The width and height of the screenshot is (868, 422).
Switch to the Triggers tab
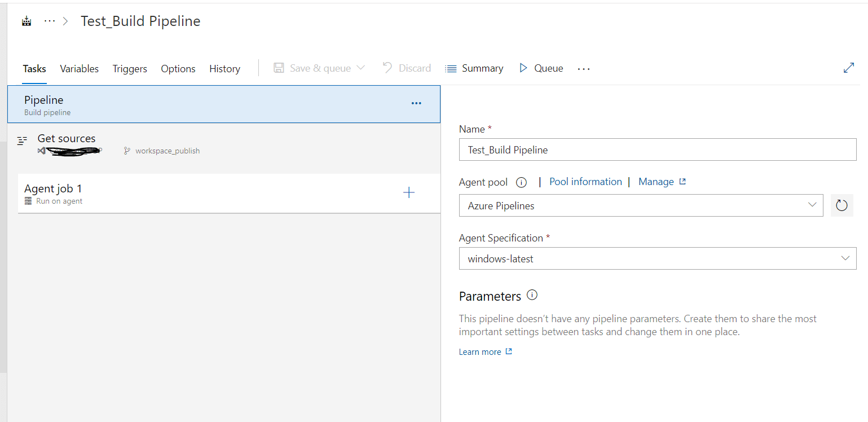[x=130, y=69]
